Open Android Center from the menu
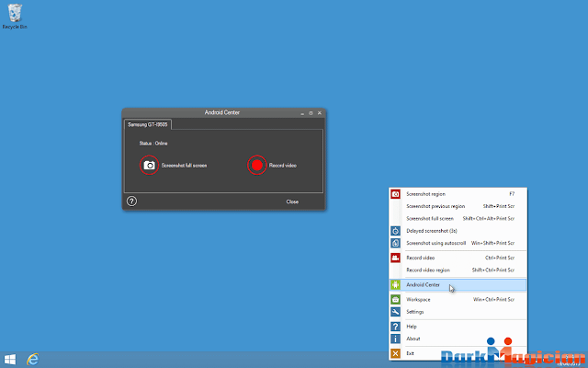Screen dimensions: 588x368 pyautogui.click(x=458, y=284)
